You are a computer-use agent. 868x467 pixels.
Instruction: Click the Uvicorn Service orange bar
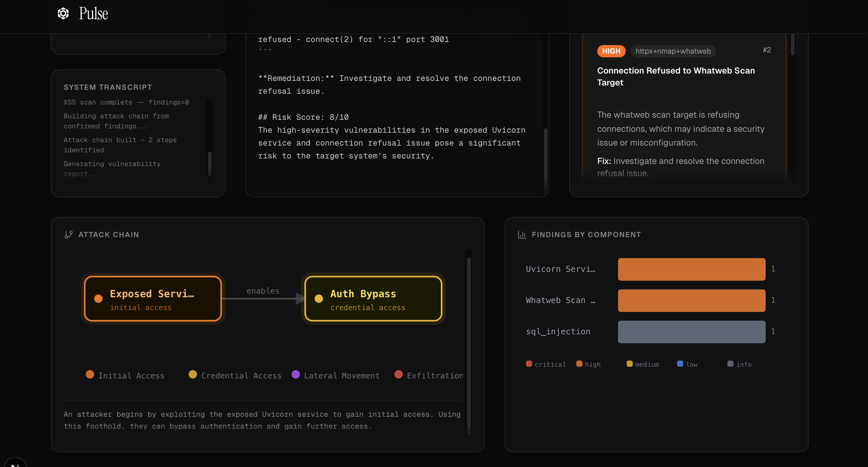[x=692, y=269]
